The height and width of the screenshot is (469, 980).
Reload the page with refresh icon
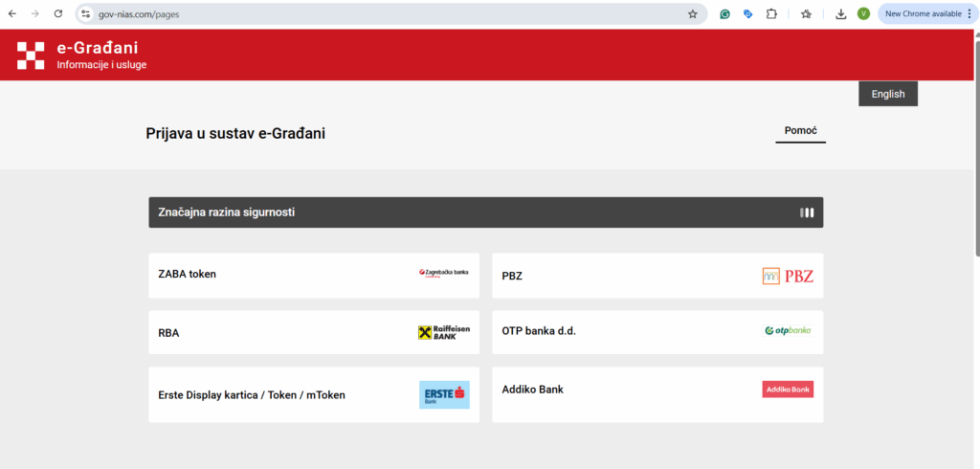pos(58,13)
